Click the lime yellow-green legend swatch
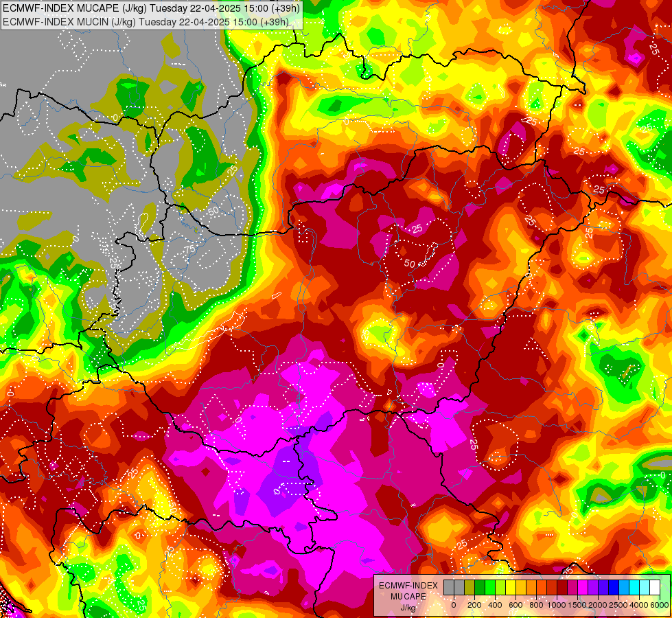Screen dimensions: 672x618 coord(500,587)
